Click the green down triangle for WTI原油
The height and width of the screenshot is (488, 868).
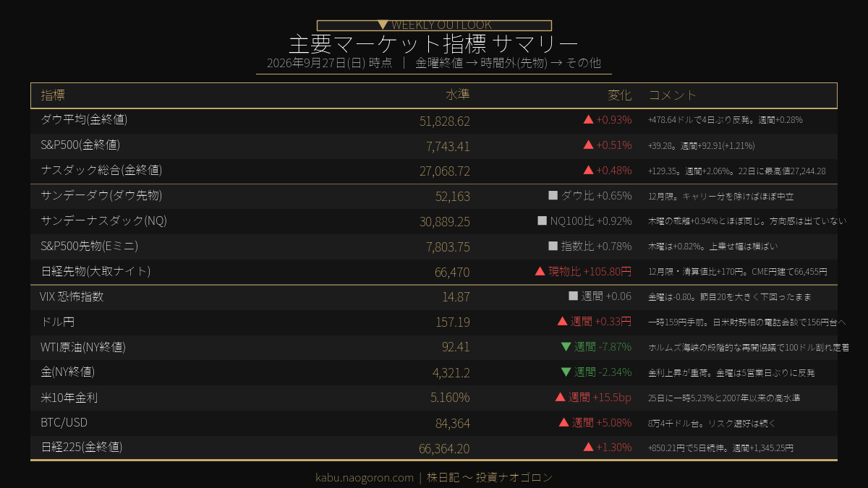566,347
